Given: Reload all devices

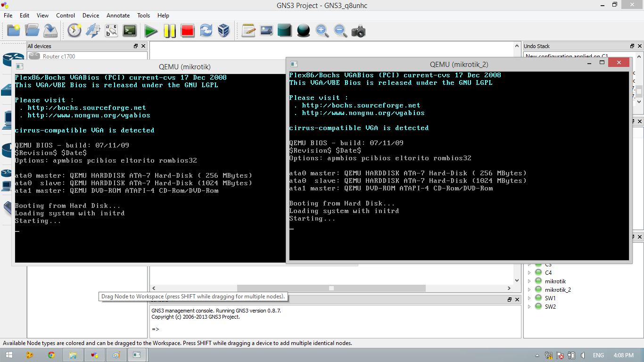Looking at the screenshot, I should pos(206,31).
